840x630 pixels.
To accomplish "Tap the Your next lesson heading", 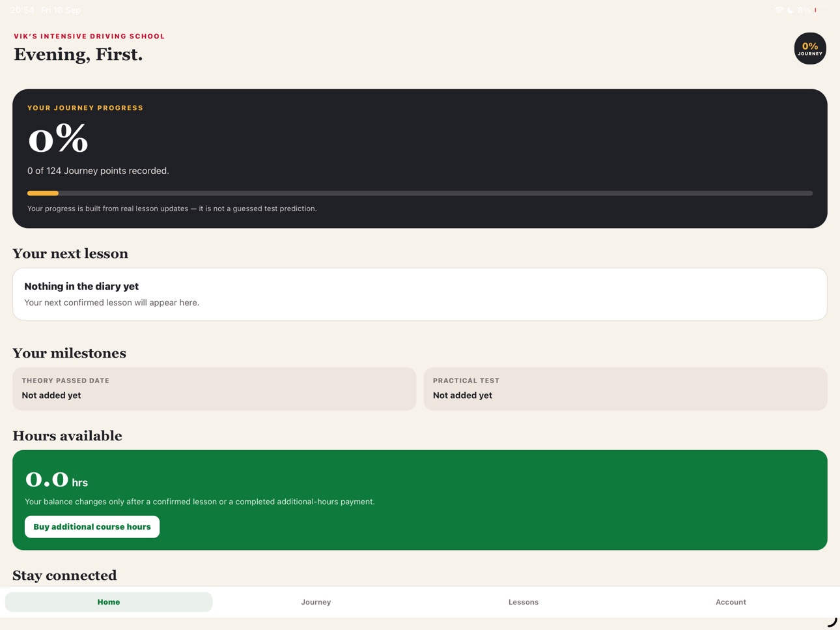I will [70, 253].
